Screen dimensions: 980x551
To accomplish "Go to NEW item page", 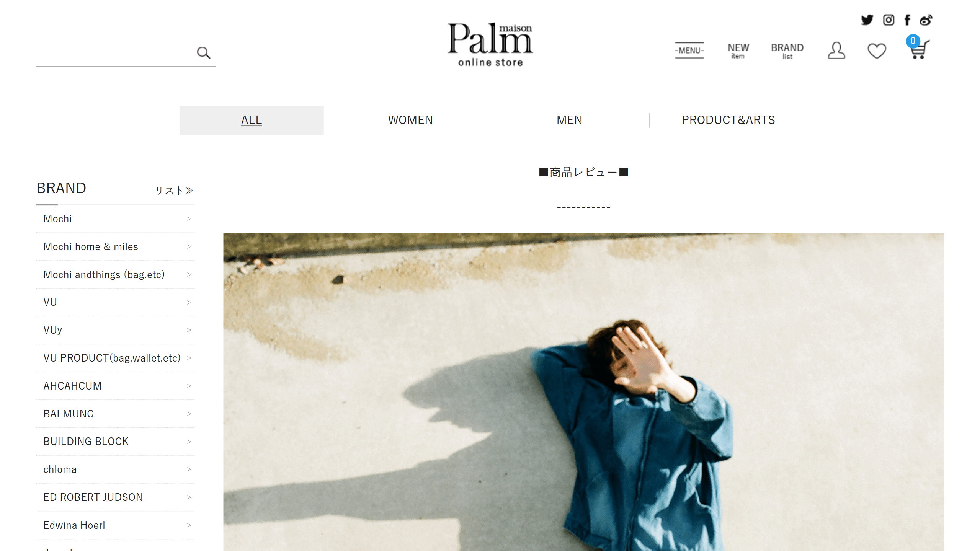I will [x=738, y=51].
